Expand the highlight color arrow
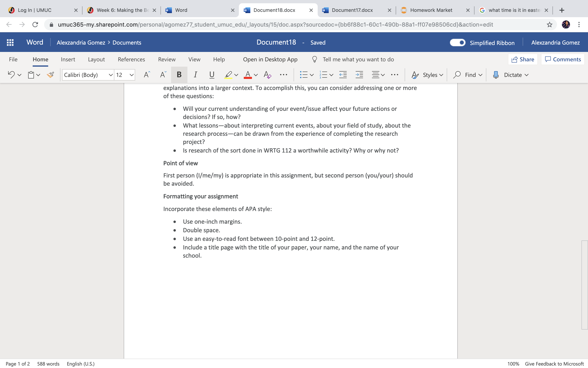Screen dimensions: 588x368 (236, 75)
